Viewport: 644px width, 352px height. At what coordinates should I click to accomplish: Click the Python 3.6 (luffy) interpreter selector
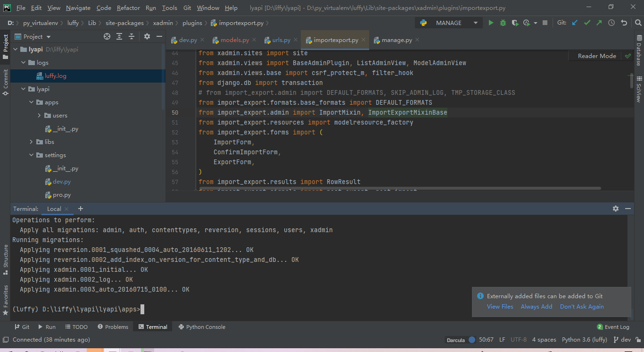[x=585, y=340]
